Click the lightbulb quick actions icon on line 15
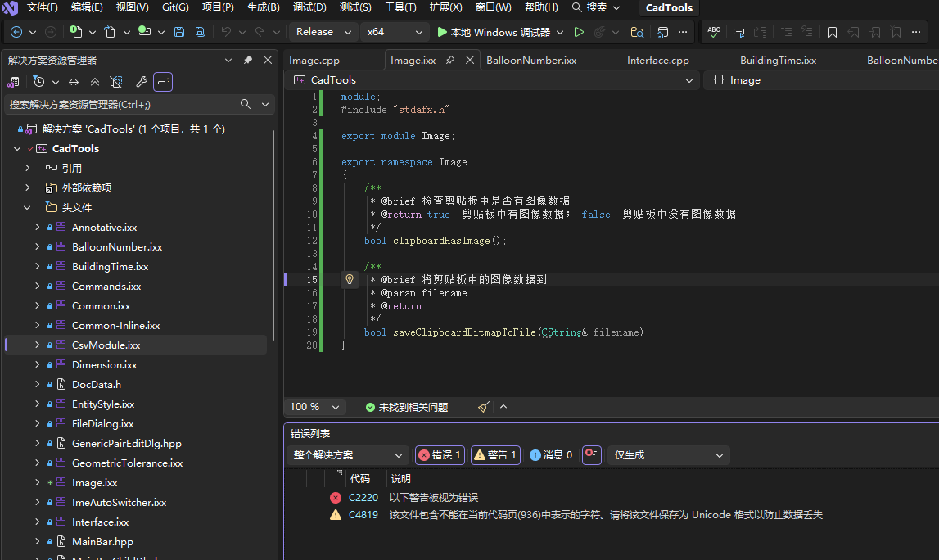939x560 pixels. point(350,280)
